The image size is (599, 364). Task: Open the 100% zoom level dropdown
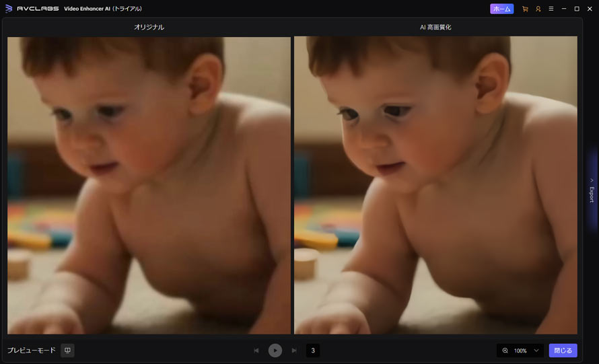pos(522,351)
